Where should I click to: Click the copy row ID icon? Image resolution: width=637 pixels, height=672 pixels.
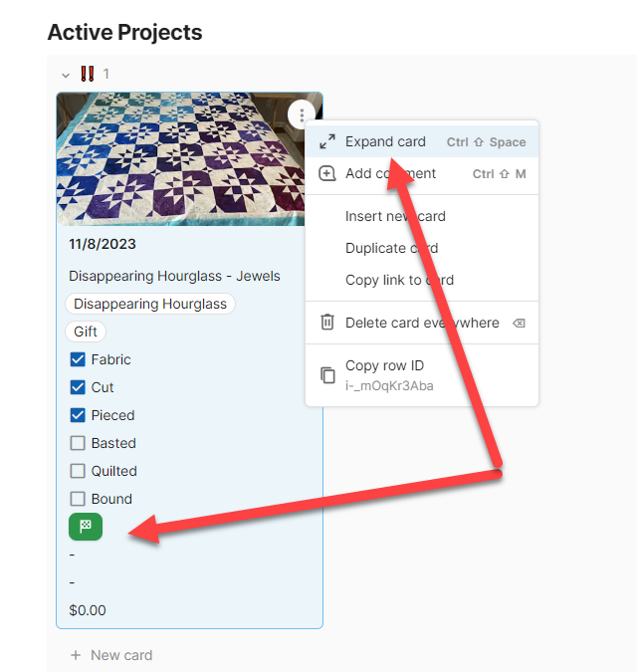click(x=327, y=375)
